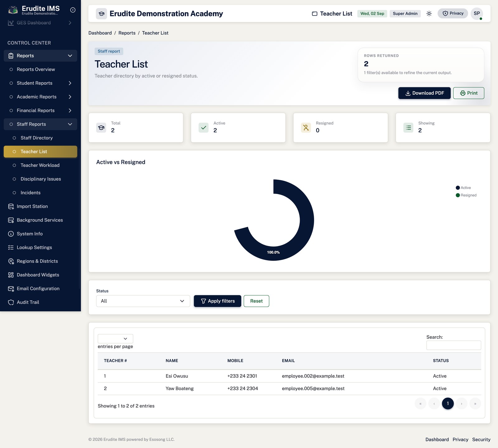This screenshot has width=498, height=448.
Task: Open Disciplinary Issues report
Action: [x=40, y=179]
